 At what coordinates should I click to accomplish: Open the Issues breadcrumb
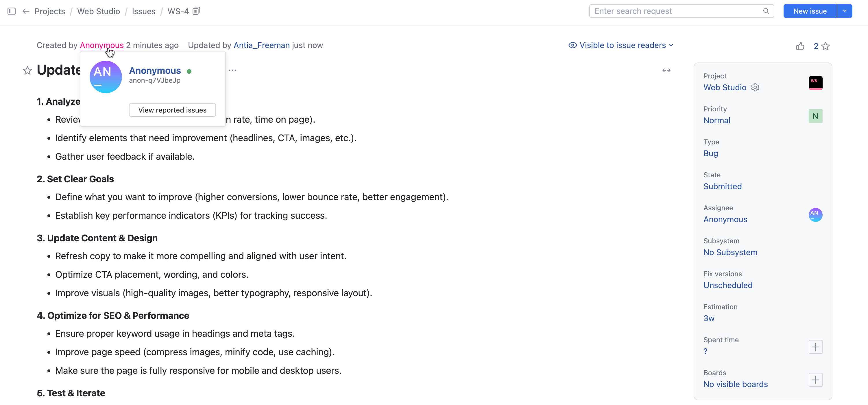point(143,11)
